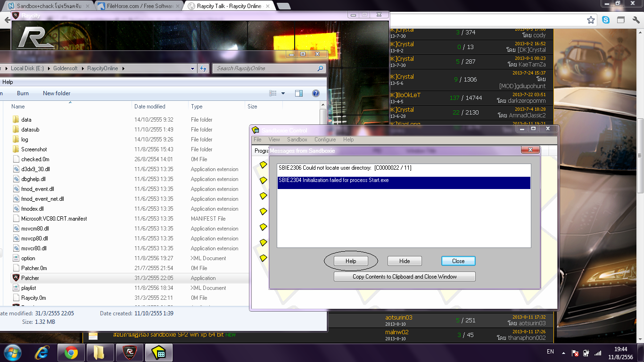Expand the Explorer address bar history dropdown
644x362 pixels.
192,68
